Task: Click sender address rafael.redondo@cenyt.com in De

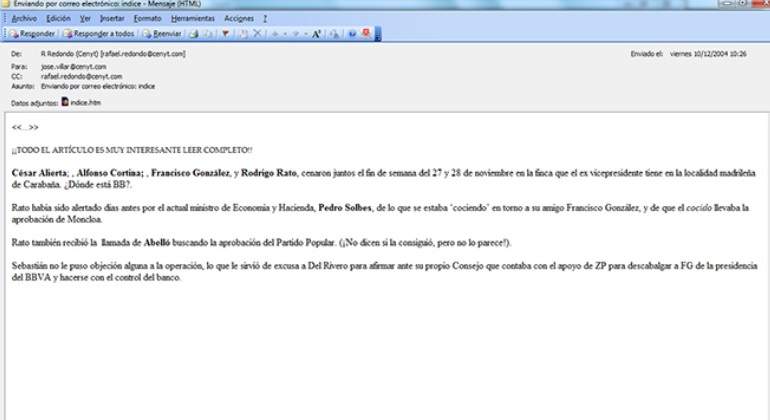Action: point(143,54)
